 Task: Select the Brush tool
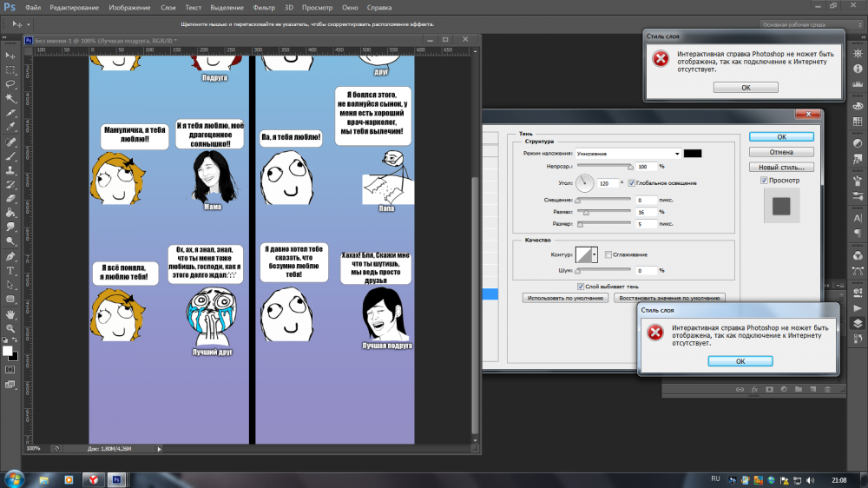click(x=10, y=156)
